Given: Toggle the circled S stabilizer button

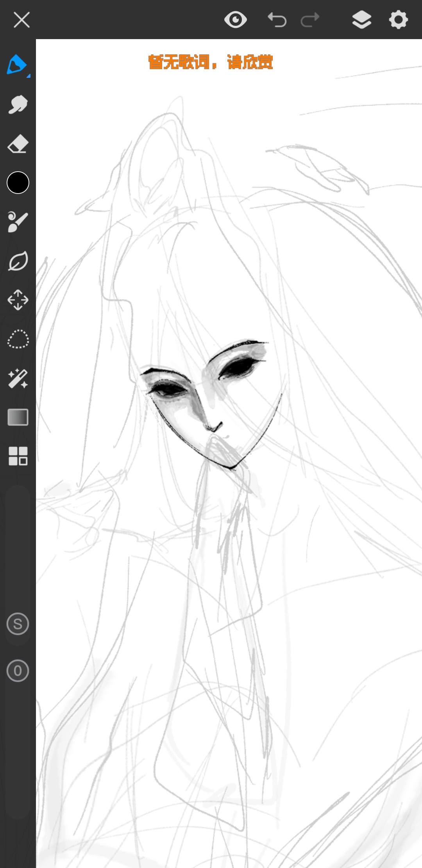Looking at the screenshot, I should [18, 624].
